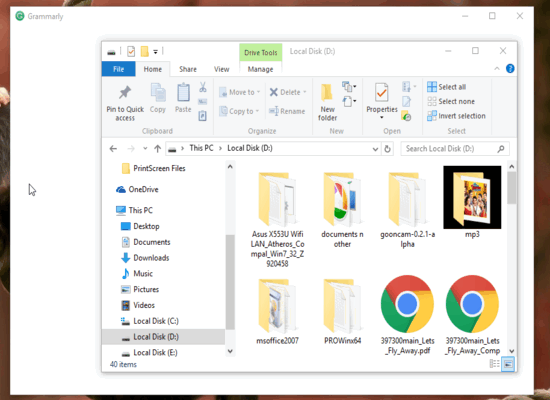
Task: Select Videos in navigation pane
Action: pyautogui.click(x=138, y=305)
